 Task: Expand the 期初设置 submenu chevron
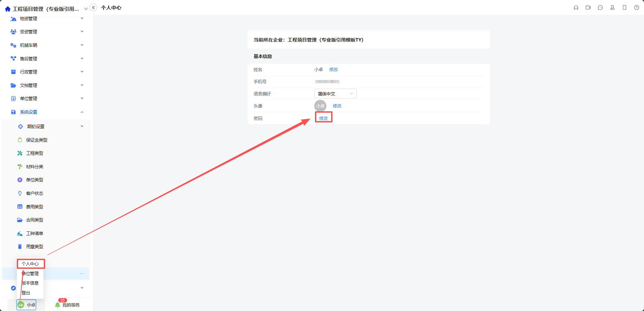click(82, 126)
